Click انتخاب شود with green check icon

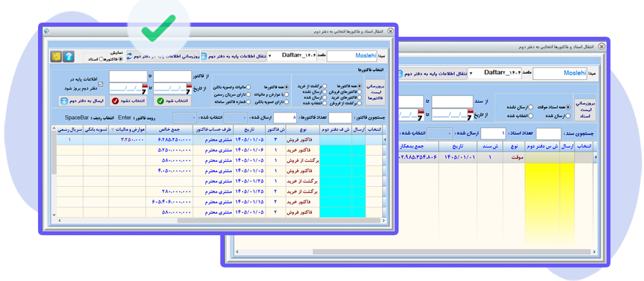coord(172,101)
